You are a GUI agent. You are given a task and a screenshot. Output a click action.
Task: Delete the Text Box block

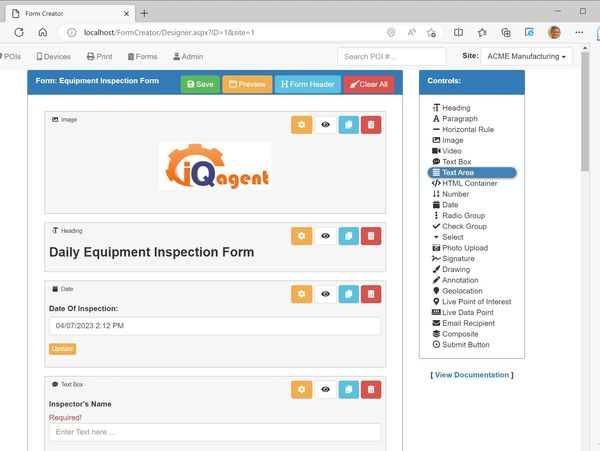[x=371, y=389]
